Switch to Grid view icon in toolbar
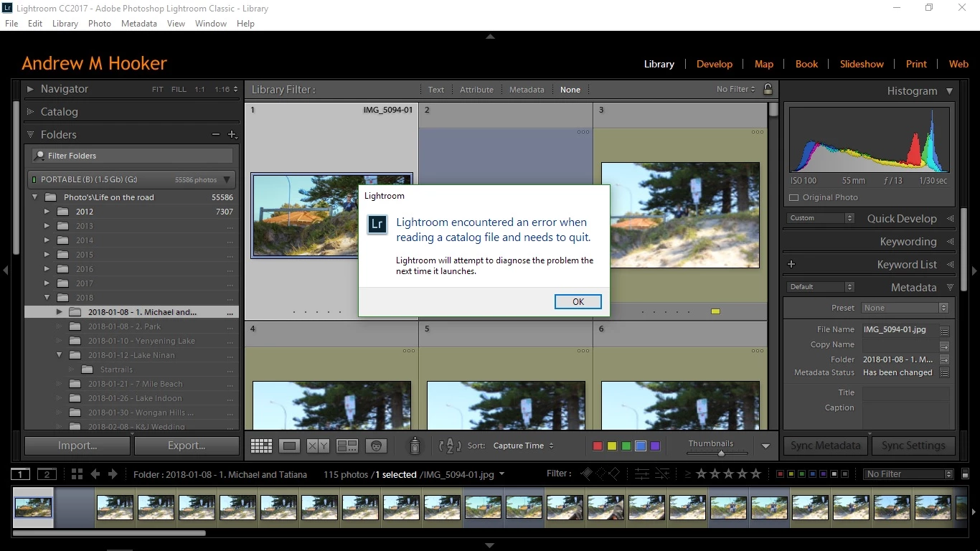The width and height of the screenshot is (980, 551). click(261, 446)
